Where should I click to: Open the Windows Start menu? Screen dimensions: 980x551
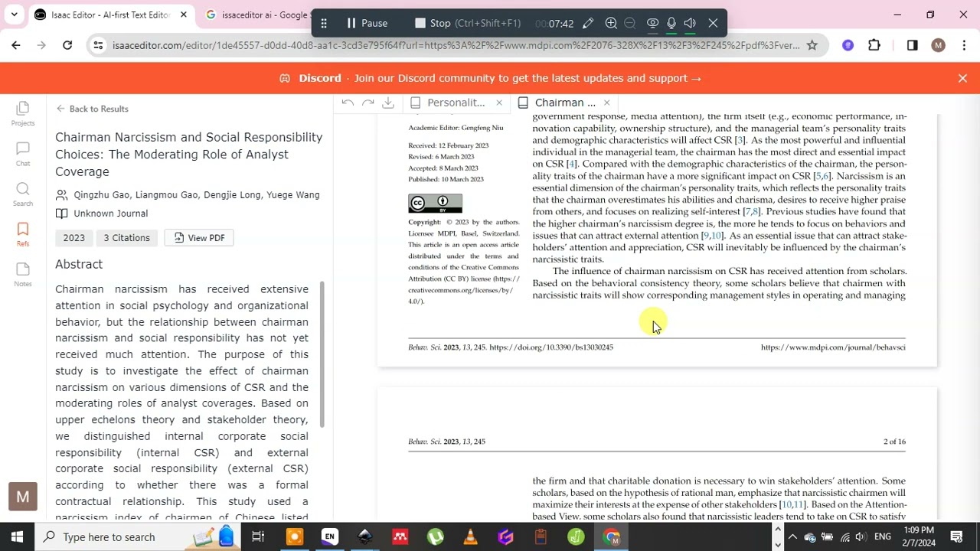(x=17, y=537)
